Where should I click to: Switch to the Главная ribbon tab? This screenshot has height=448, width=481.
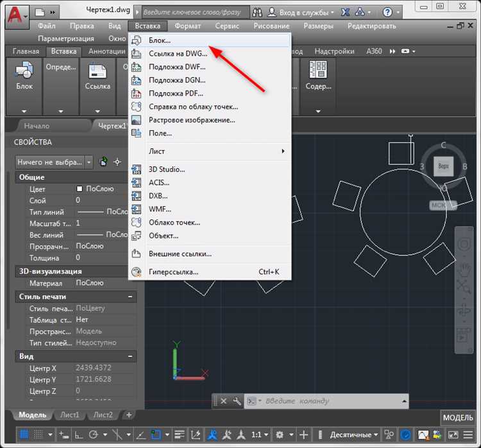[26, 51]
